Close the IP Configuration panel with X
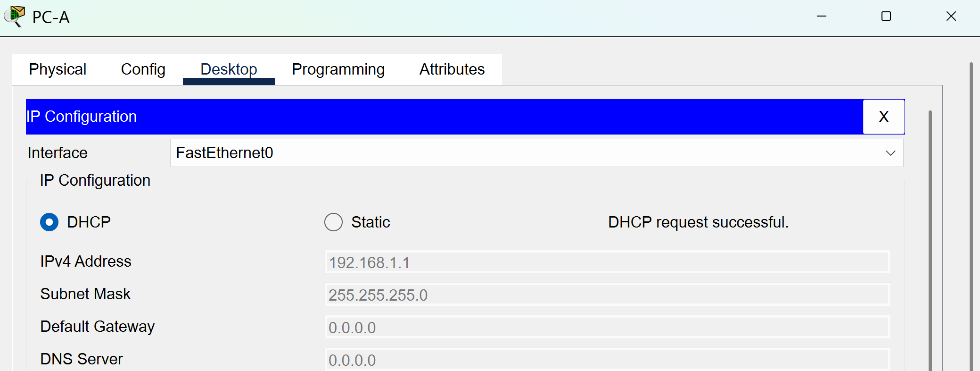The height and width of the screenshot is (371, 980). coord(883,117)
